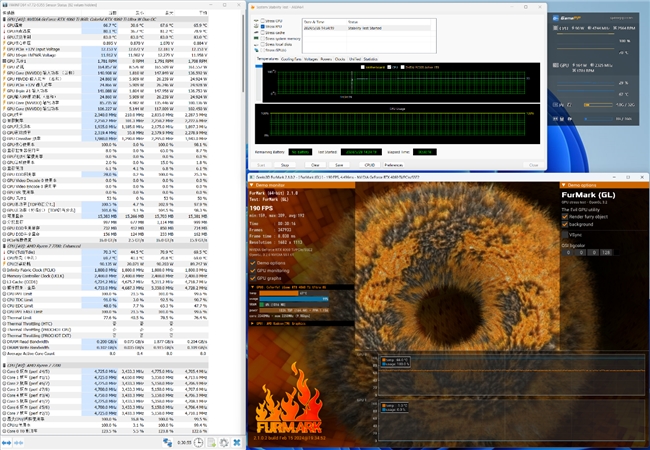This screenshot has height=450, width=650.
Task: Toggle background checkbox in FurMark options
Action: pyautogui.click(x=565, y=224)
